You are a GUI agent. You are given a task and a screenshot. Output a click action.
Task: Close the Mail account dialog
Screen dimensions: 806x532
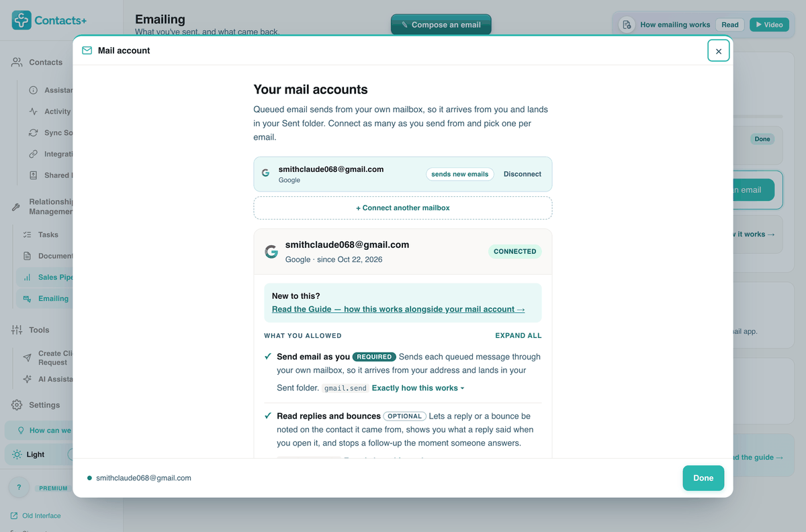[x=718, y=51]
